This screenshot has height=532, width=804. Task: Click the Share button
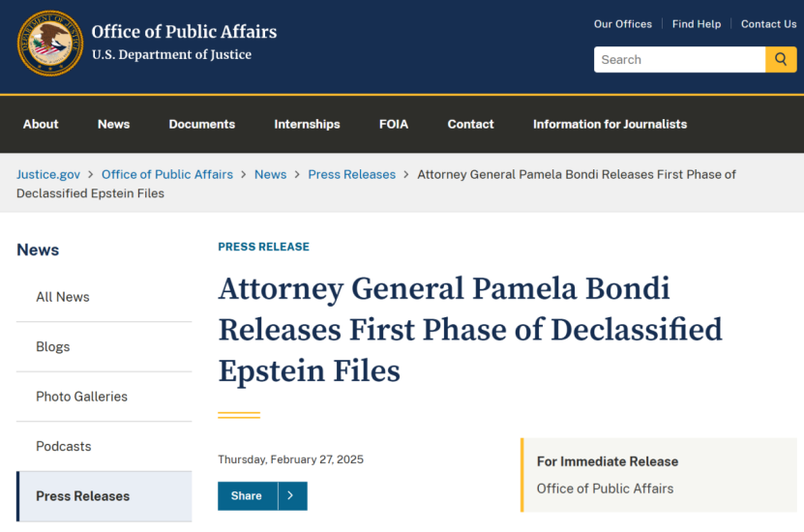[248, 495]
